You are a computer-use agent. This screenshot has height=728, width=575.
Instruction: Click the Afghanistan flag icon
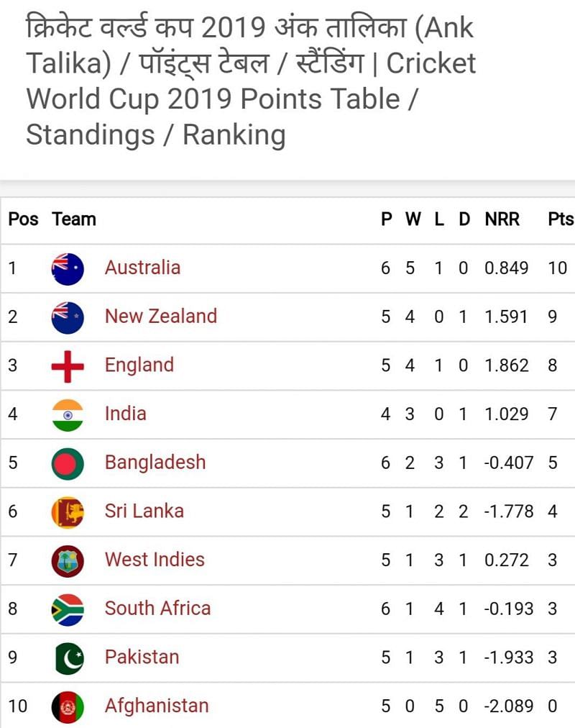pos(68,706)
